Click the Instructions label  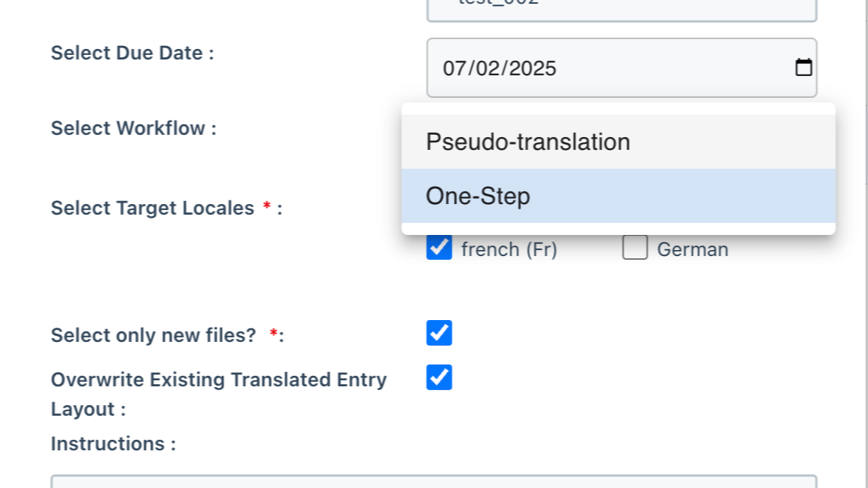coord(113,444)
